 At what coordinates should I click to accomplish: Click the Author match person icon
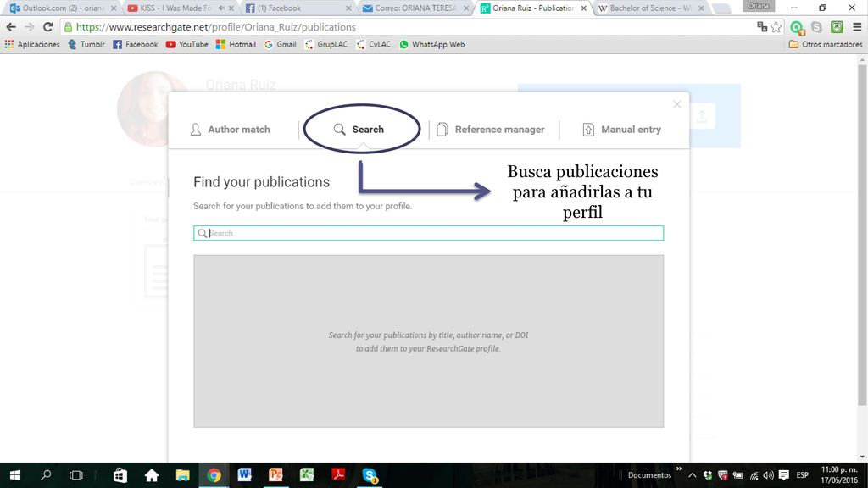click(x=196, y=130)
